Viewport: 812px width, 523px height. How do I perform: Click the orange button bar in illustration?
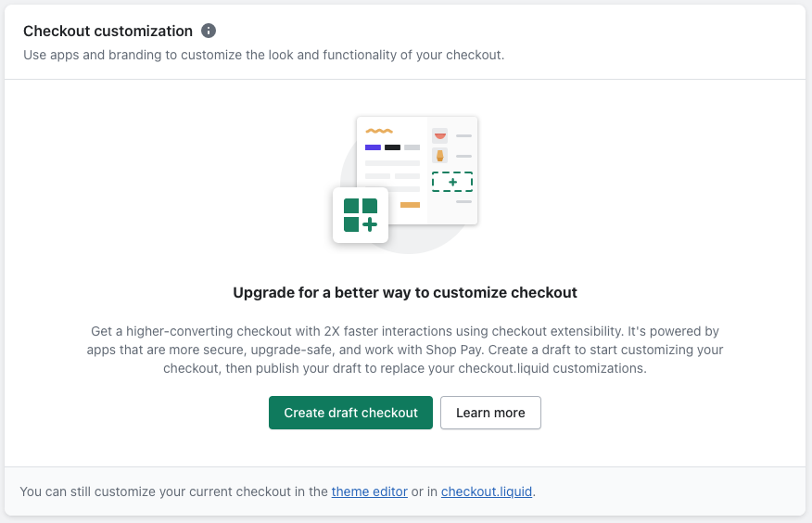410,205
